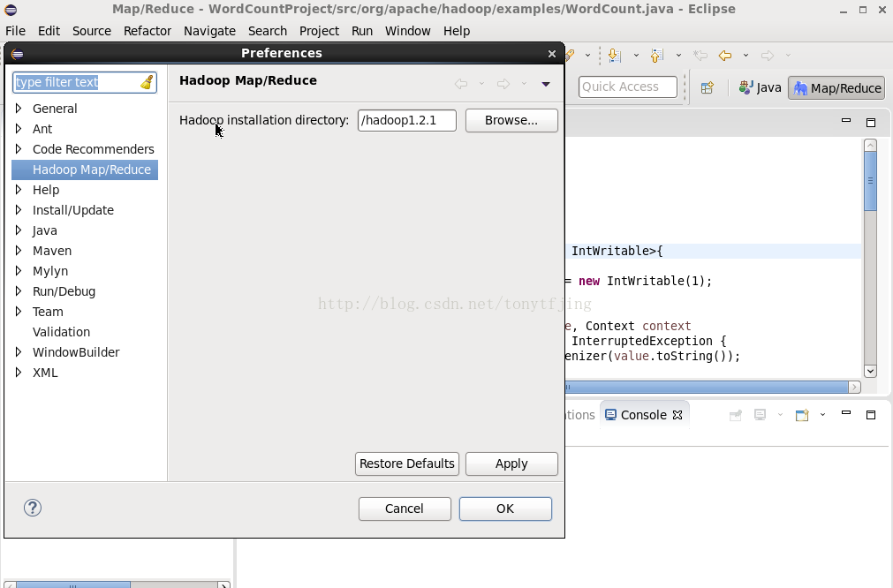Select Validation in preferences tree
Screen dimensions: 893x588
(62, 332)
